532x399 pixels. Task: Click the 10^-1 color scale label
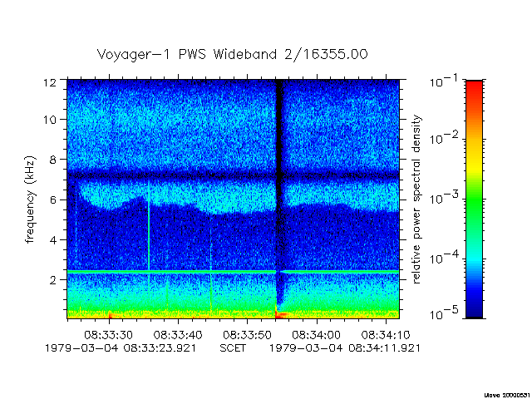point(444,81)
